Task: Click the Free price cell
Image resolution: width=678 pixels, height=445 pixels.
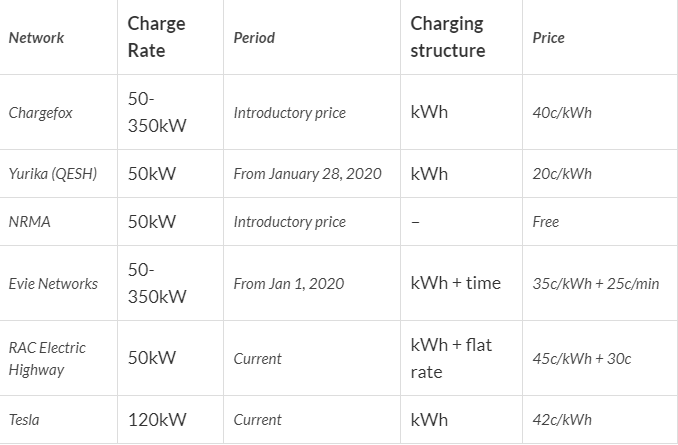Action: 546,222
